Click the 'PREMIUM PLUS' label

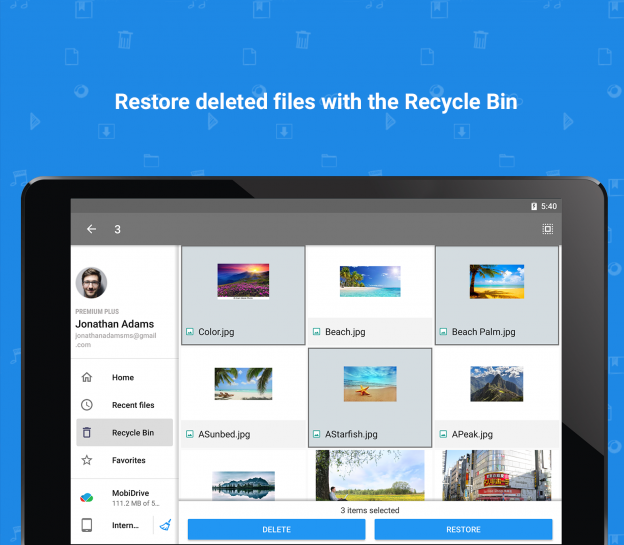[x=97, y=311]
